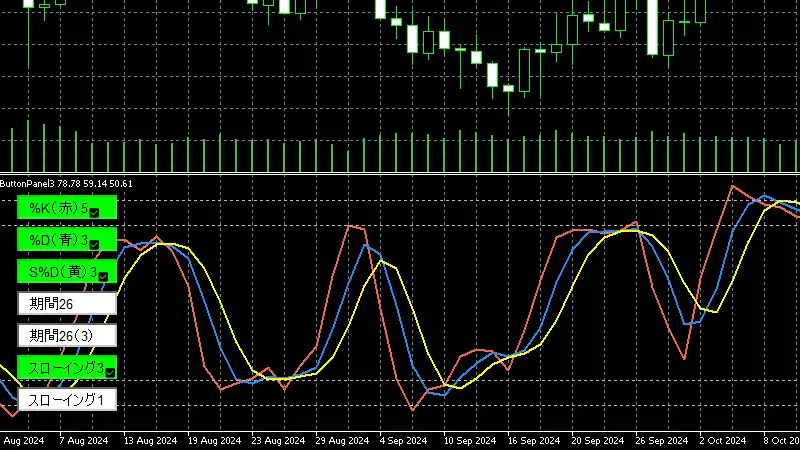
Task: Click the 2 Oct 2024 date label
Action: [723, 441]
